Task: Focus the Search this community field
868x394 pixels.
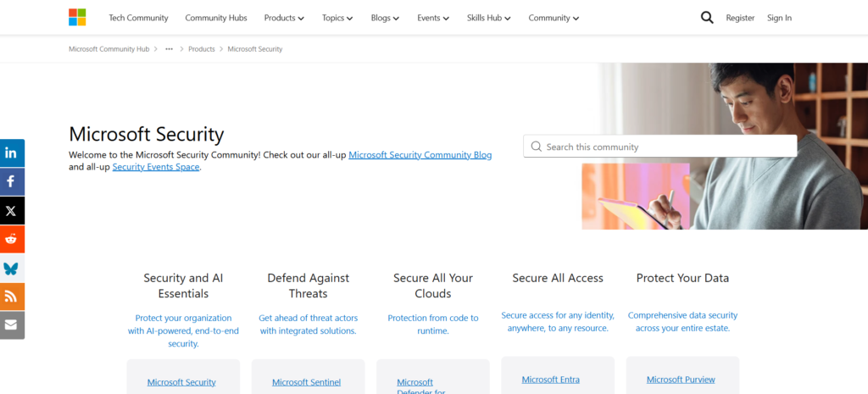Action: 659,147
